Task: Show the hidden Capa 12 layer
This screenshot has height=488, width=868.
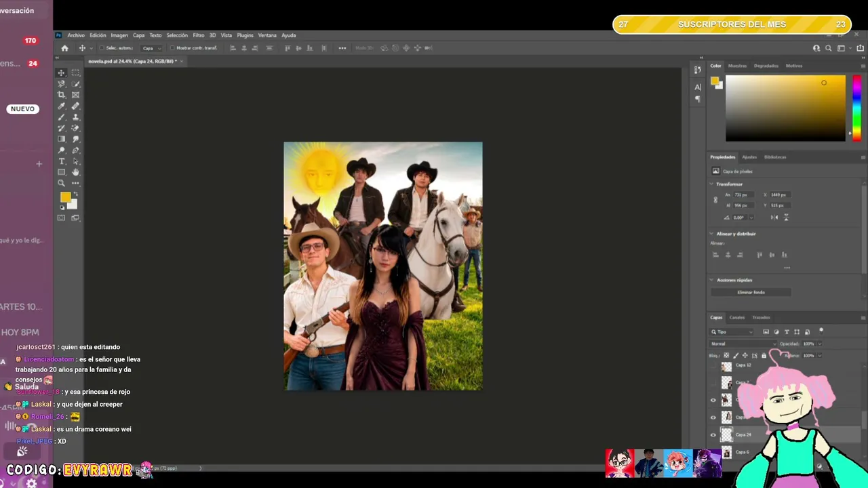Action: [713, 366]
